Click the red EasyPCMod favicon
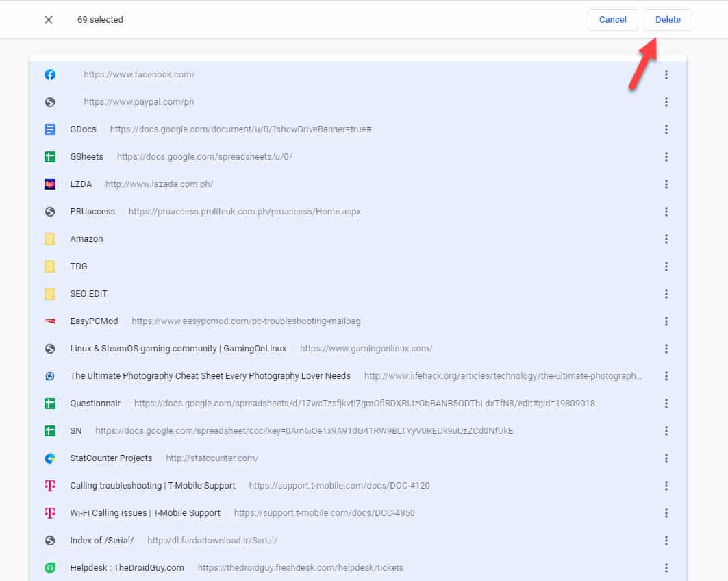Viewport: 728px width, 581px height. [x=50, y=321]
